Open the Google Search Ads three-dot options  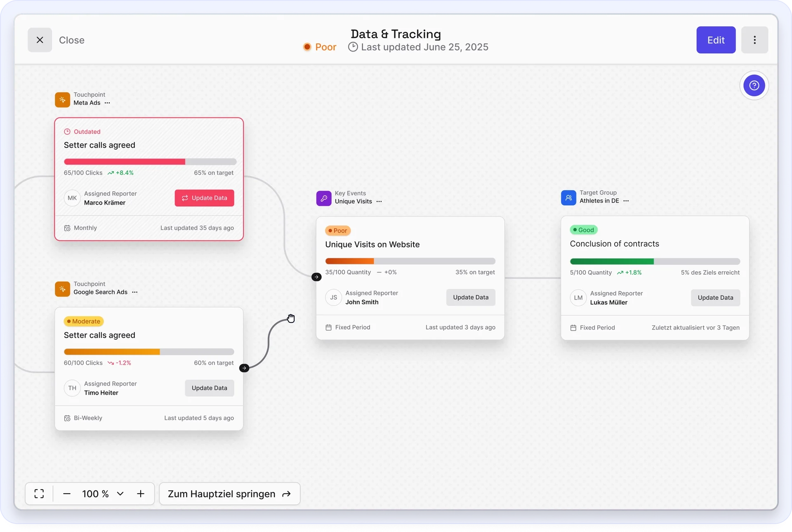point(135,292)
